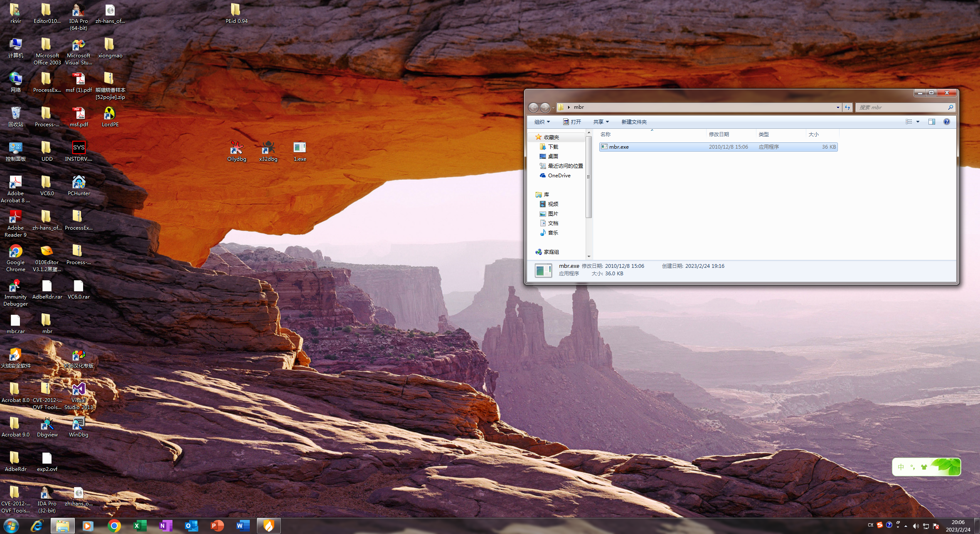This screenshot has width=980, height=534.
Task: Click the IDA Pro (64-bit) icon
Action: point(79,10)
